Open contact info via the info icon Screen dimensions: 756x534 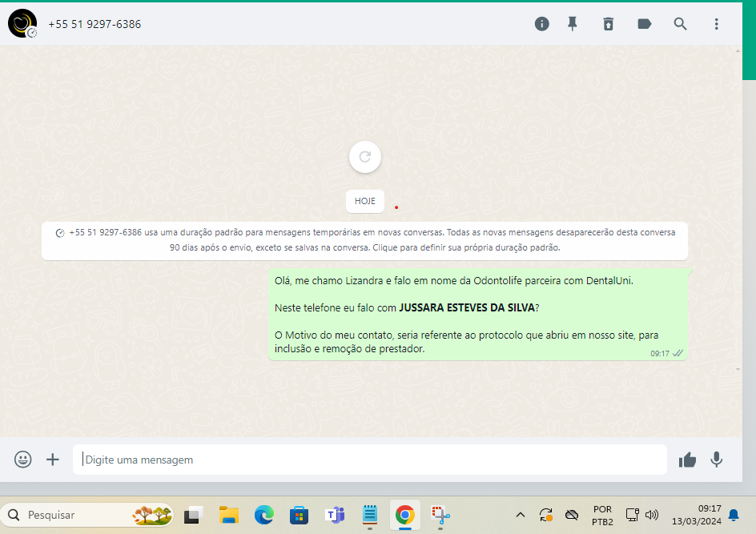tap(542, 23)
